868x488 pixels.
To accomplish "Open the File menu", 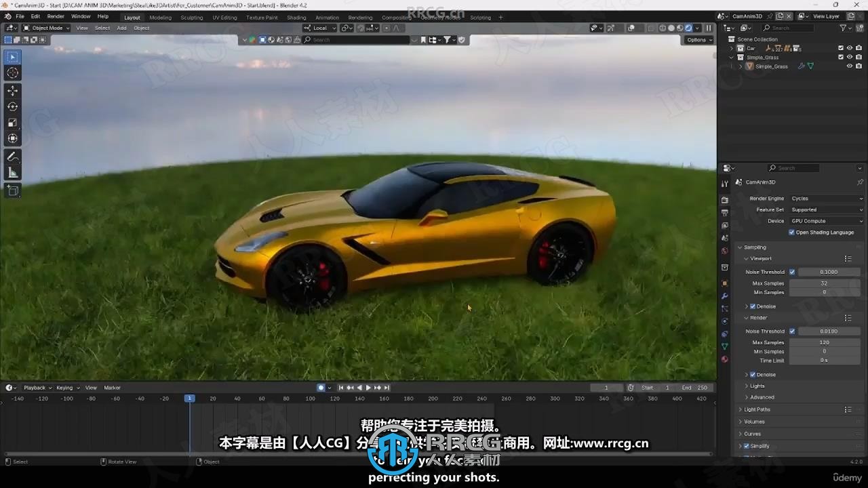I will [x=20, y=16].
